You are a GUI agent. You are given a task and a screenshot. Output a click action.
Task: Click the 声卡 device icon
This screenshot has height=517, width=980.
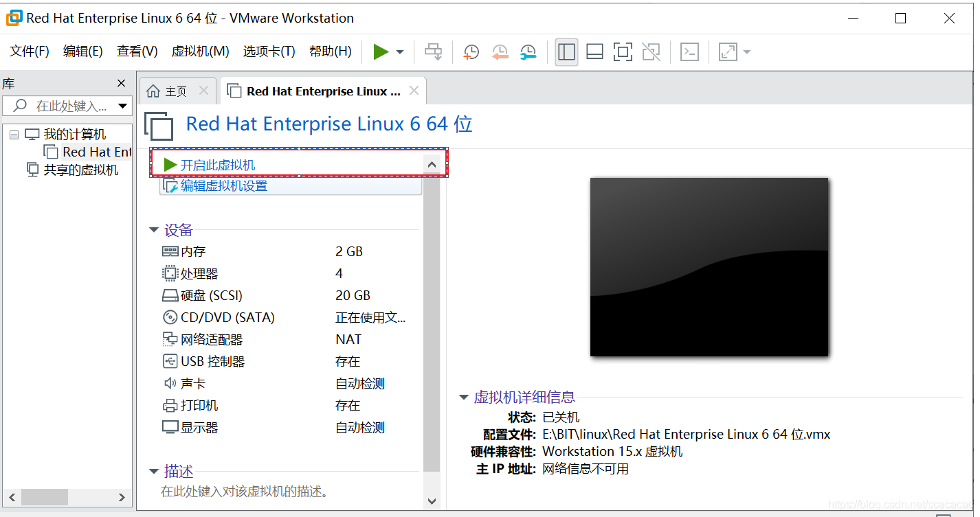pyautogui.click(x=170, y=383)
